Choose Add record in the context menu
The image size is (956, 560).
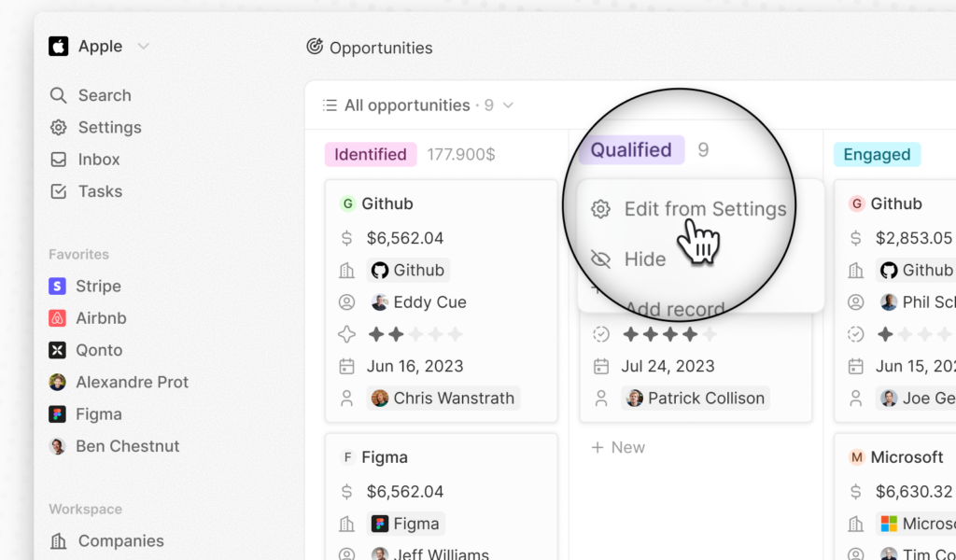(x=675, y=309)
